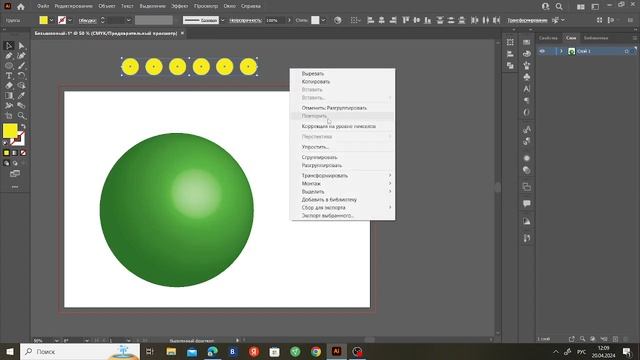Enable Draw Behind mode

coord(15,163)
